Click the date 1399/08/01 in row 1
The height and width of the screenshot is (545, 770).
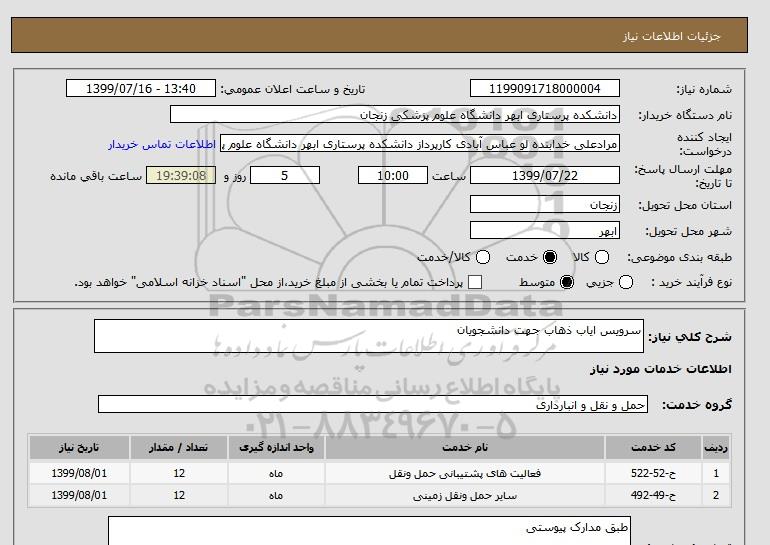79,473
